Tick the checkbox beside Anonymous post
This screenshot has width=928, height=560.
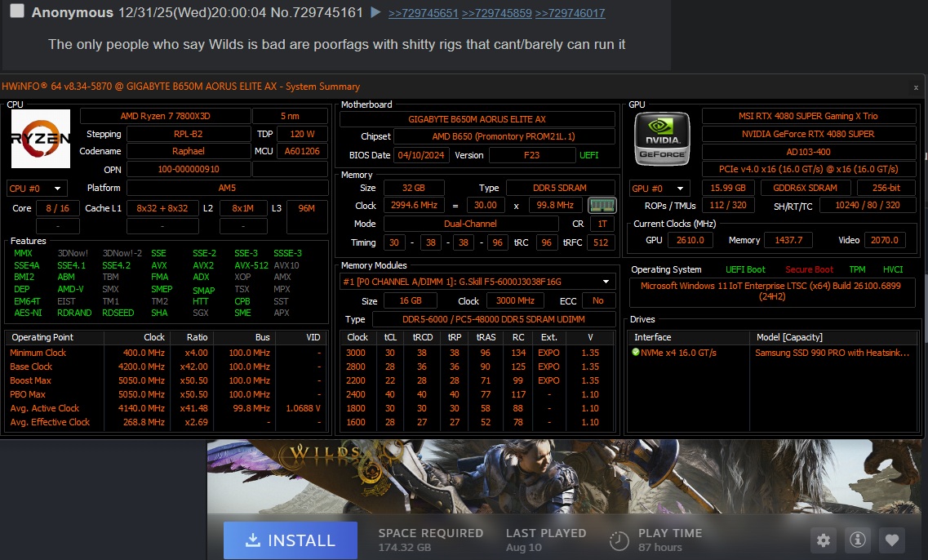tap(17, 11)
